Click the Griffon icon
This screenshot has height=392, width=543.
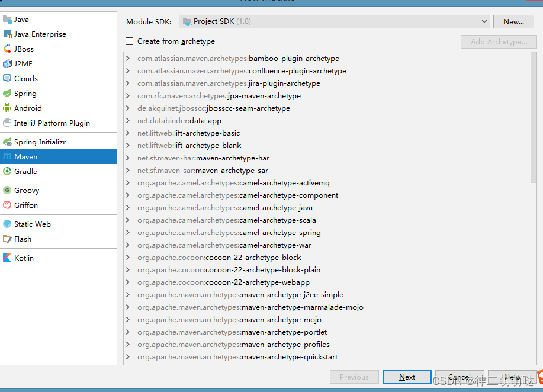pos(7,205)
